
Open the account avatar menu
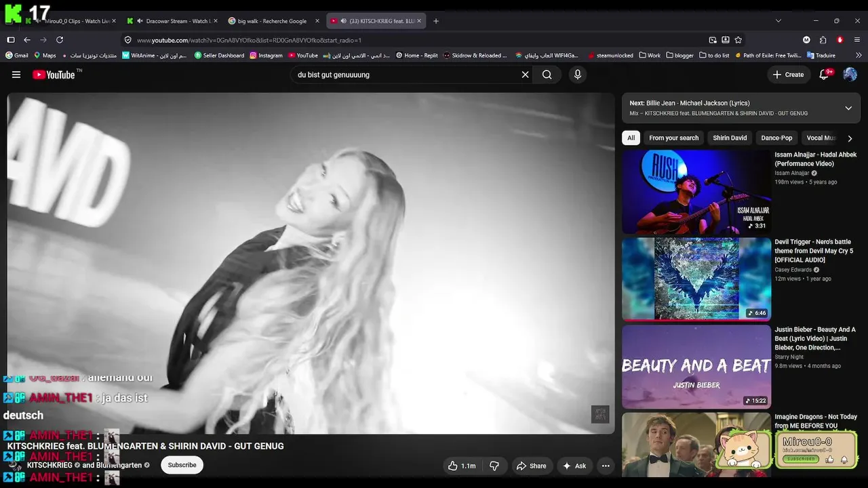850,75
